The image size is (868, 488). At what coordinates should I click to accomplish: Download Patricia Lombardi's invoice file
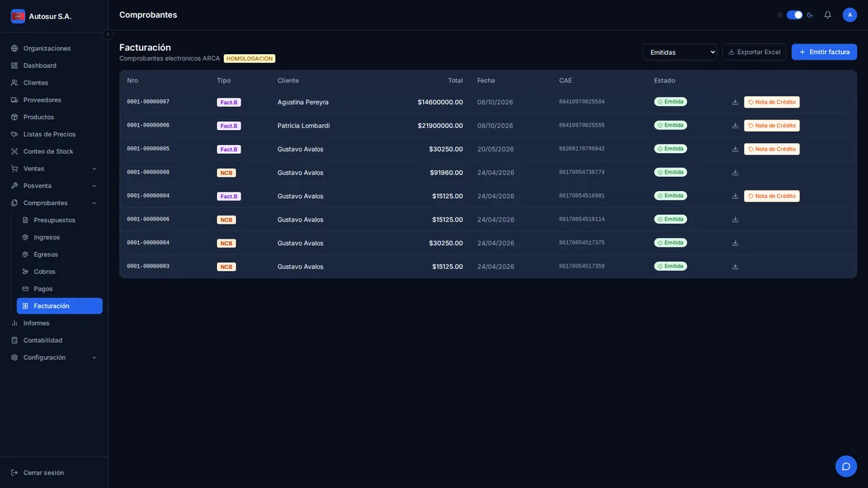[735, 125]
